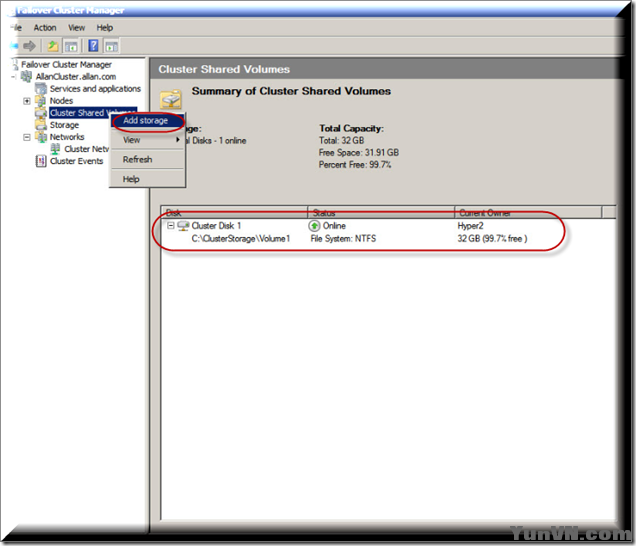Expand the Nodes tree node

click(27, 101)
